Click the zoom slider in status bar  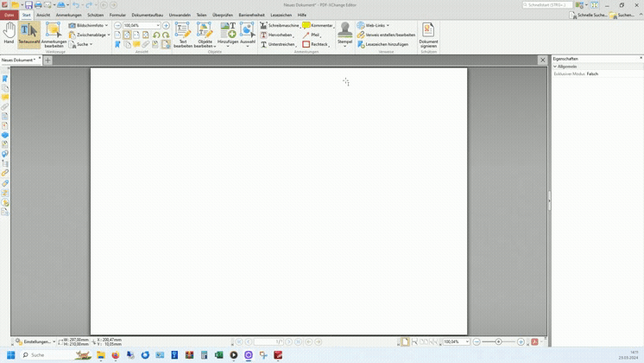(498, 342)
